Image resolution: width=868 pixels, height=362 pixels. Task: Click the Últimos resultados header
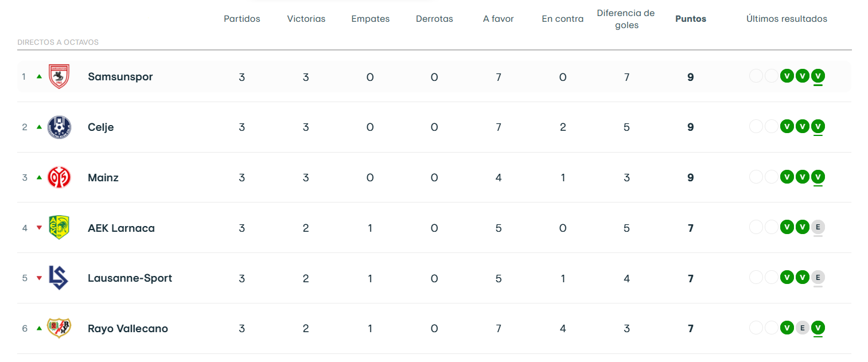[x=787, y=19]
